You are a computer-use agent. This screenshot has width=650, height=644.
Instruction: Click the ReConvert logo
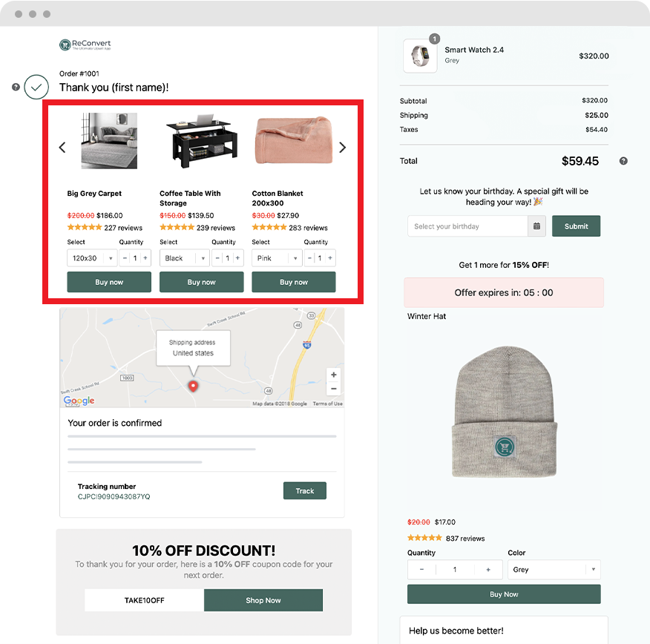pyautogui.click(x=85, y=45)
